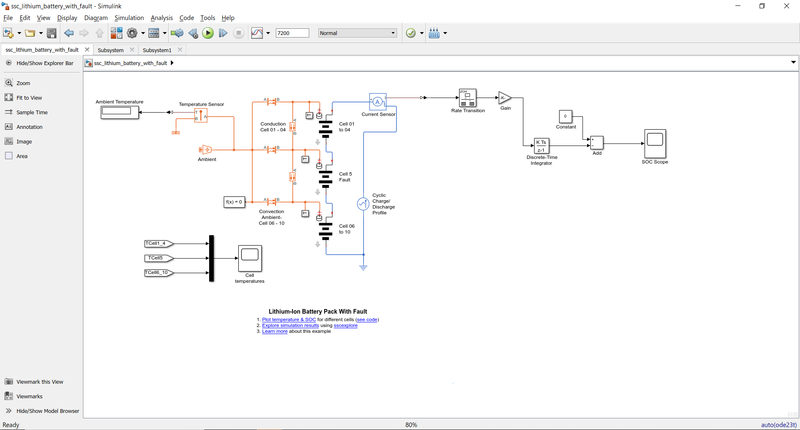Select the Discrete-Time Integrator block
The width and height of the screenshot is (800, 430).
click(541, 146)
